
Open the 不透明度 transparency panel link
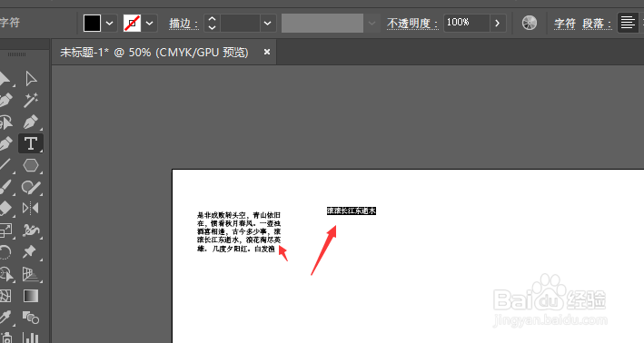[x=412, y=24]
